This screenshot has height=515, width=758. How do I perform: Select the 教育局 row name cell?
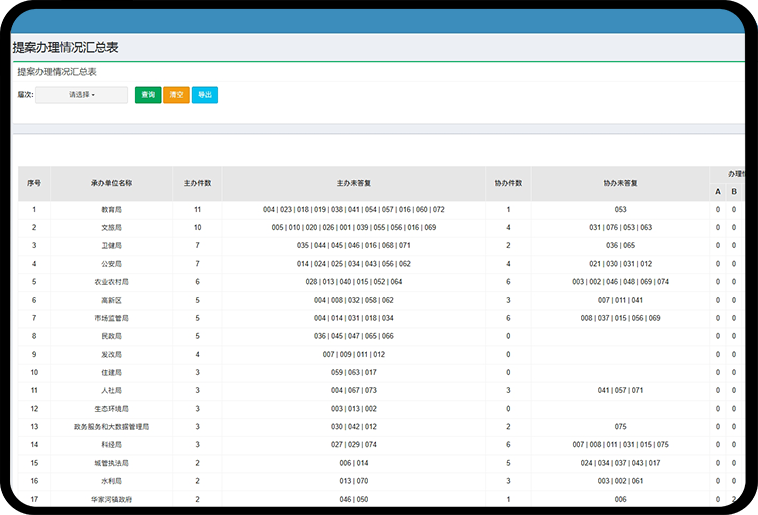[111, 210]
